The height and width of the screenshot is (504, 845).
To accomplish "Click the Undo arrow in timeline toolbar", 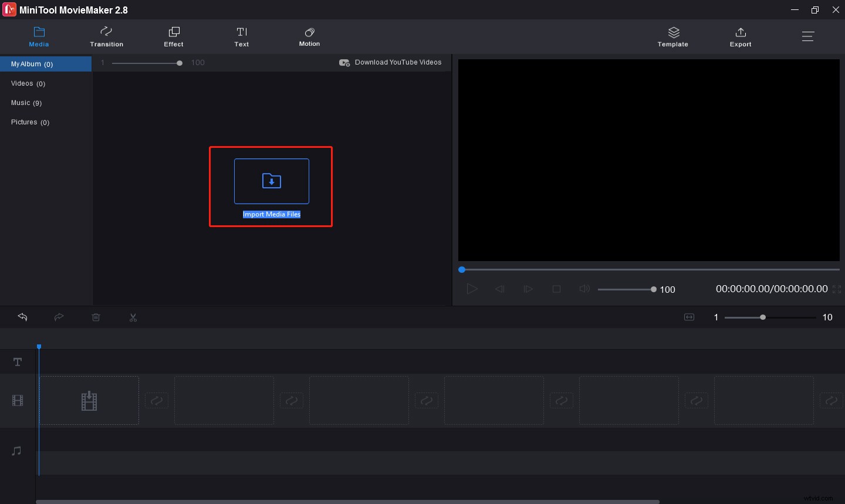I will tap(22, 317).
